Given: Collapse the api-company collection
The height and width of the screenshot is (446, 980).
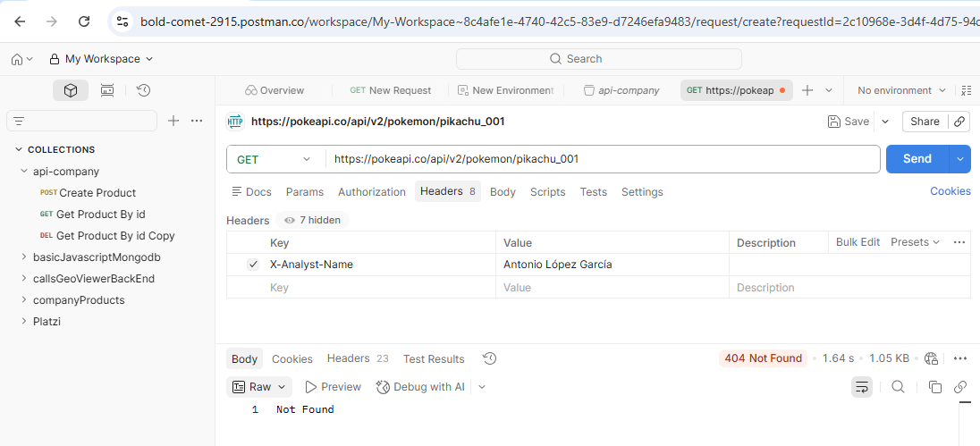Looking at the screenshot, I should click(x=24, y=171).
